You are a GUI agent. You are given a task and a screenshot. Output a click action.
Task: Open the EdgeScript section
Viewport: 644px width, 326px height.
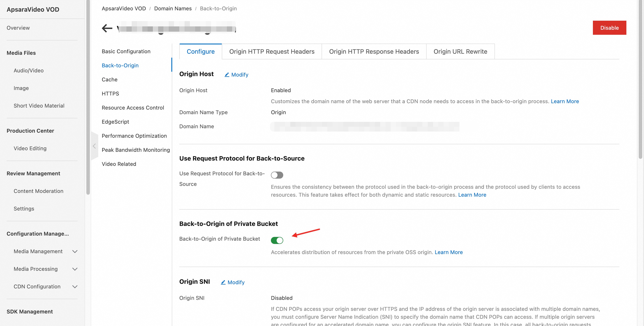tap(115, 122)
